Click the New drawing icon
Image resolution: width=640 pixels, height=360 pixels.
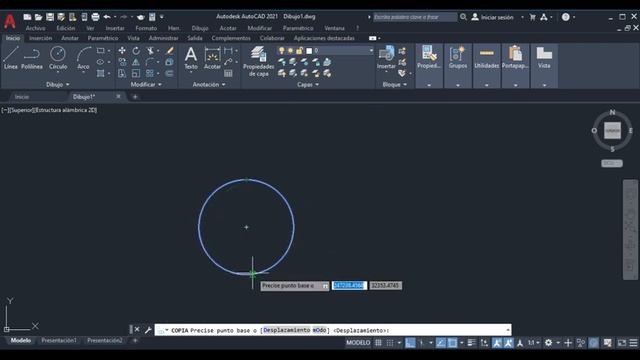pos(27,17)
